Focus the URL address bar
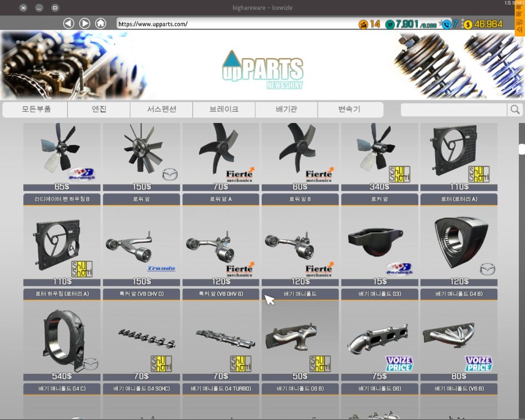 pyautogui.click(x=236, y=24)
